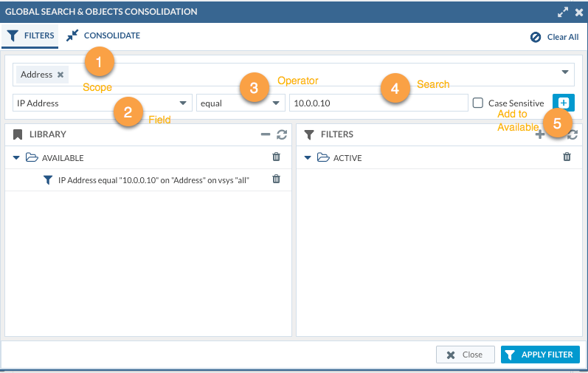
Task: Open the IP Address field dropdown
Action: pos(182,103)
